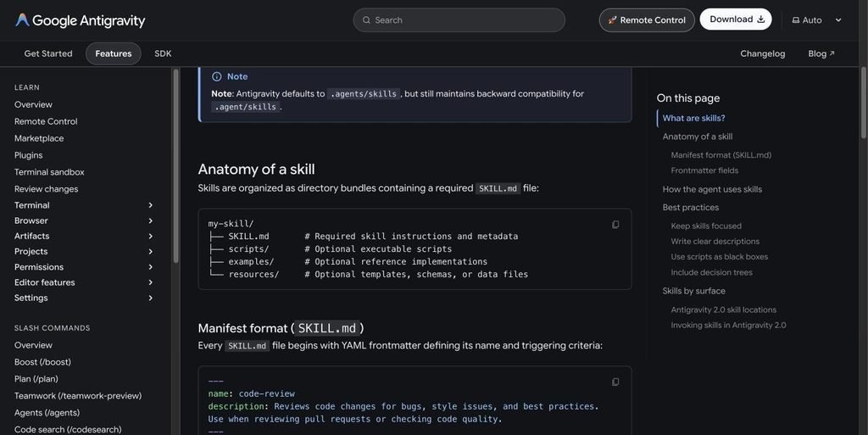Jump to 'Anatomy of a skill' in page outline
Viewport: 868px width, 435px height.
coord(697,137)
